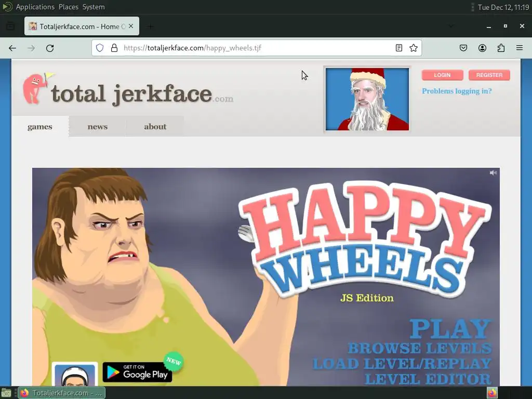Open a new tab with the plus icon
Viewport: 532px width, 399px height.
[150, 26]
